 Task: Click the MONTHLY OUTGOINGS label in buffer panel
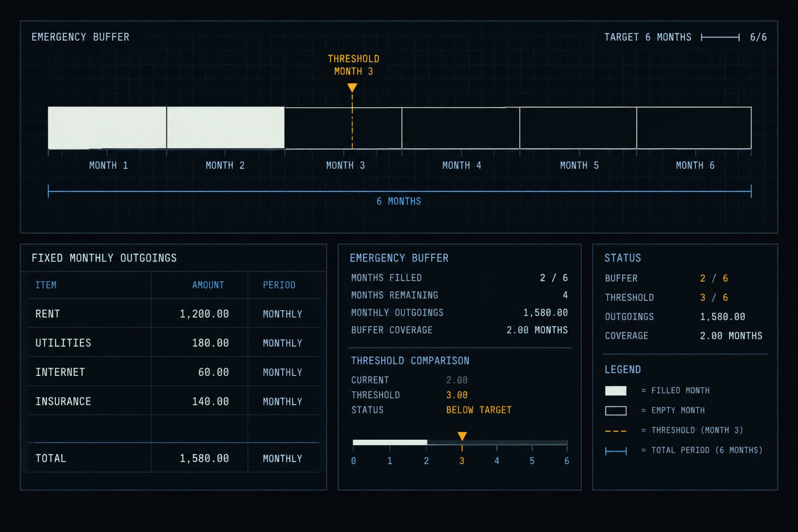397,313
